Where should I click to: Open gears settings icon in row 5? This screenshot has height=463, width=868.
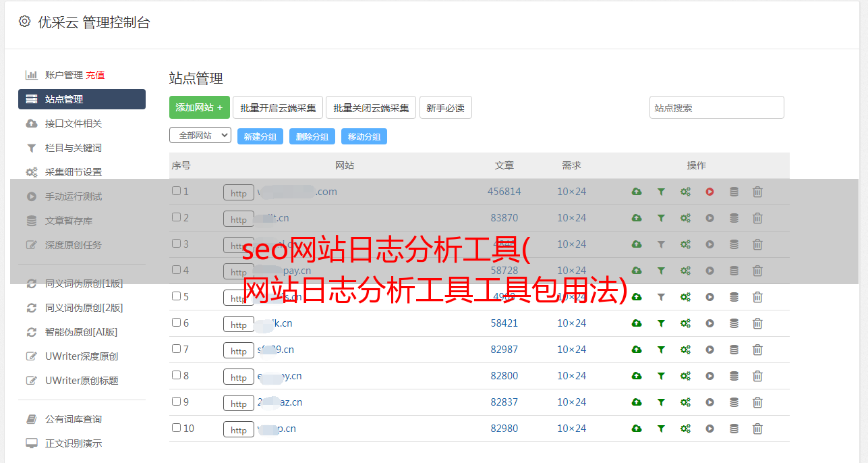click(x=685, y=297)
